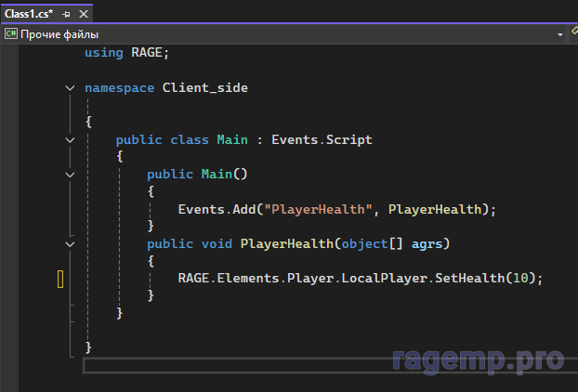Image resolution: width=578 pixels, height=392 pixels.
Task: Close the Class1.cs tab
Action: [82, 14]
